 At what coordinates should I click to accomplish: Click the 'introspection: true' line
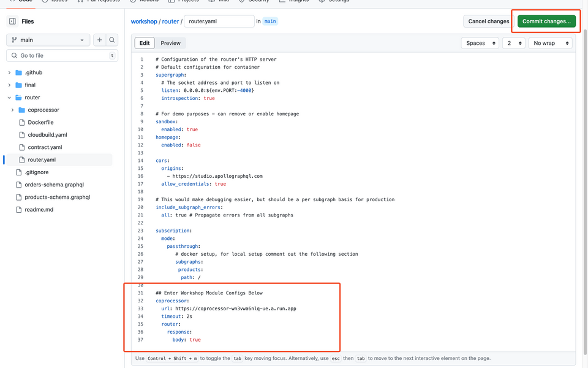point(188,98)
